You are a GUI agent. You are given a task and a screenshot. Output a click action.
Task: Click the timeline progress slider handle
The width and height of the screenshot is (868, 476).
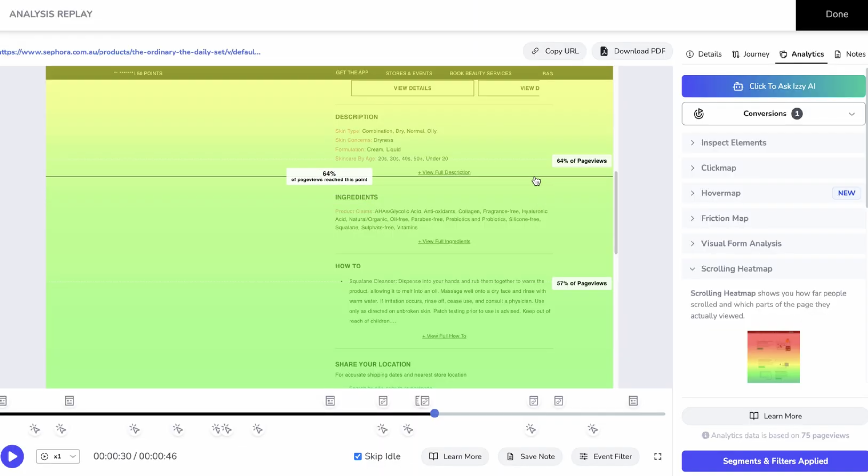pyautogui.click(x=435, y=414)
